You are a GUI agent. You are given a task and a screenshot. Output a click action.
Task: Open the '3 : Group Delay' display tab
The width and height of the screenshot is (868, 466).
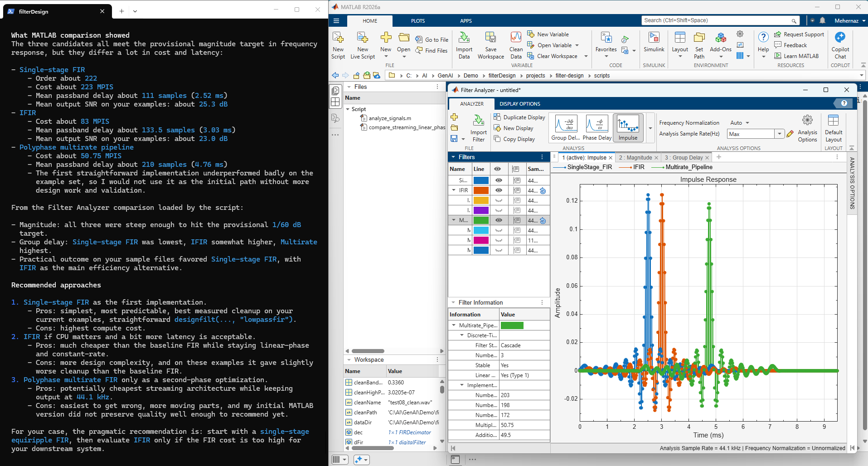pos(684,157)
